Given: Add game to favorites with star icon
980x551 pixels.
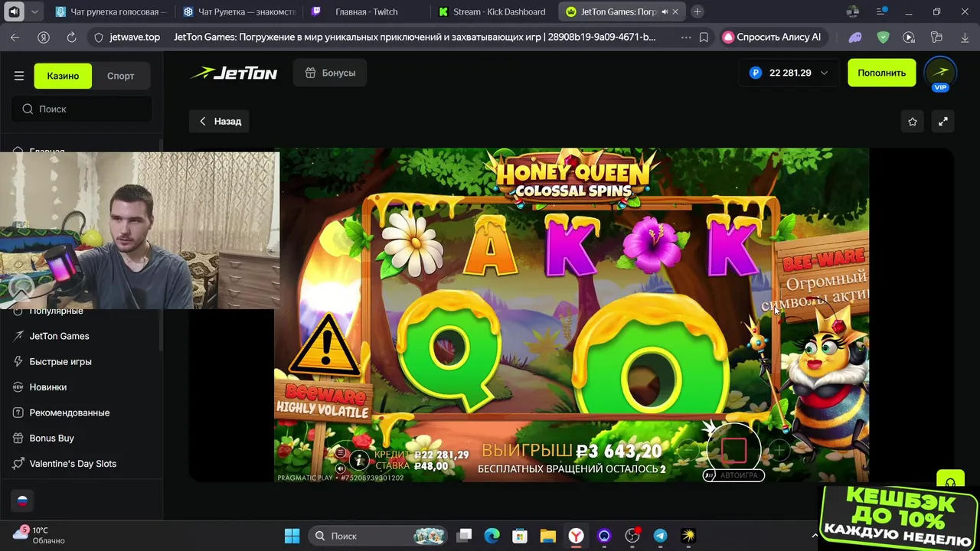Looking at the screenshot, I should coord(912,121).
